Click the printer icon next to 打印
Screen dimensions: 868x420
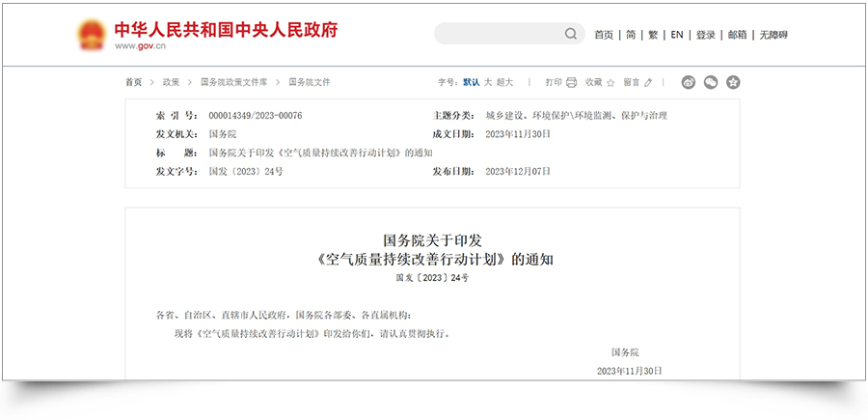click(572, 82)
